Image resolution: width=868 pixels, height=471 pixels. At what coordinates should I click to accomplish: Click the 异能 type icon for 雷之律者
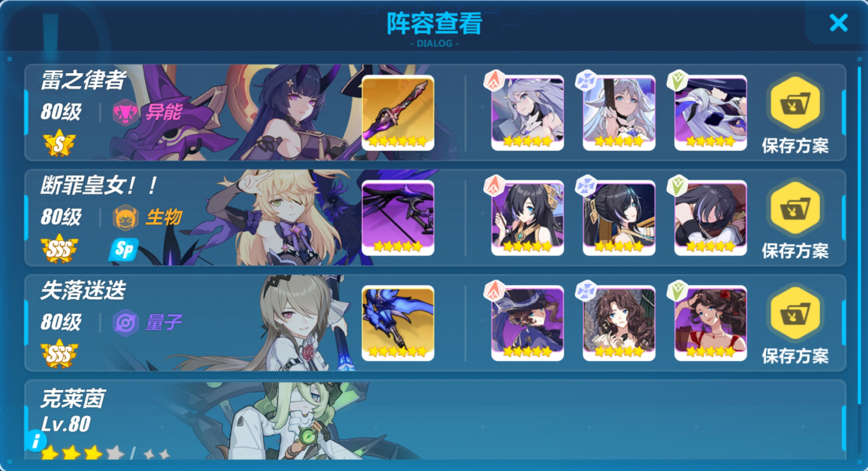click(126, 112)
